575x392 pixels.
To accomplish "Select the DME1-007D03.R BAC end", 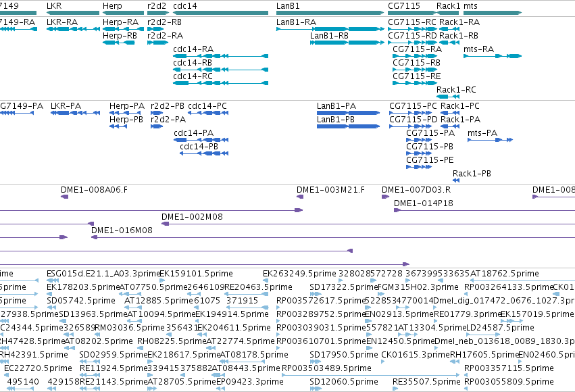I will [385, 197].
